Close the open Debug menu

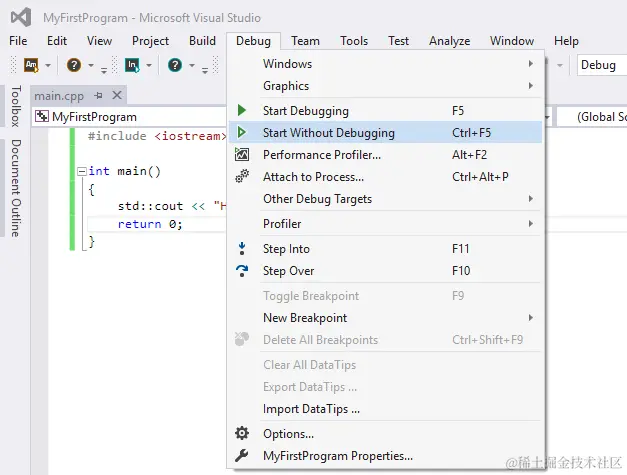point(253,41)
